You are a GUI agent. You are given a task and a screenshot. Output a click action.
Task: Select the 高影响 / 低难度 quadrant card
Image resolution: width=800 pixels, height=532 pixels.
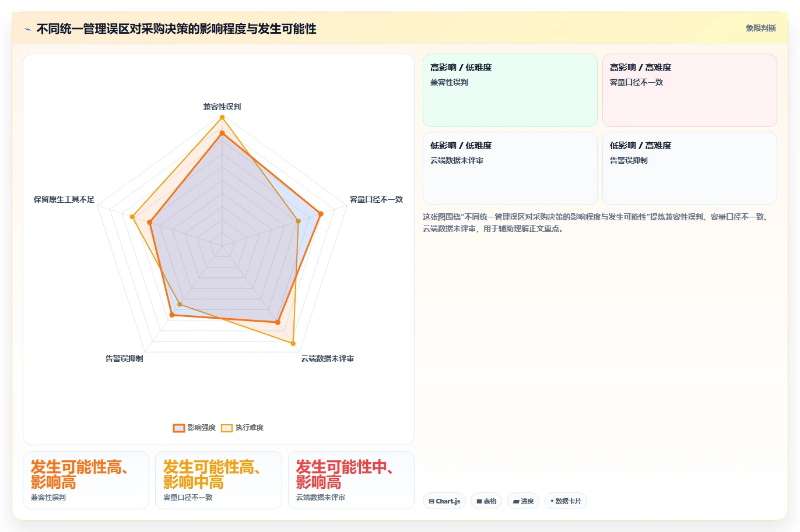(510, 90)
